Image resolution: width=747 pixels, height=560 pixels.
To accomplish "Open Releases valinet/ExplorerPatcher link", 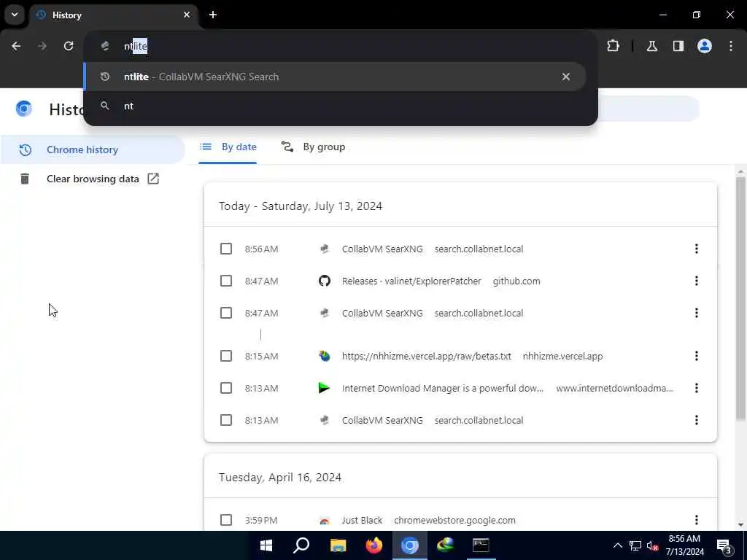I will click(x=411, y=281).
